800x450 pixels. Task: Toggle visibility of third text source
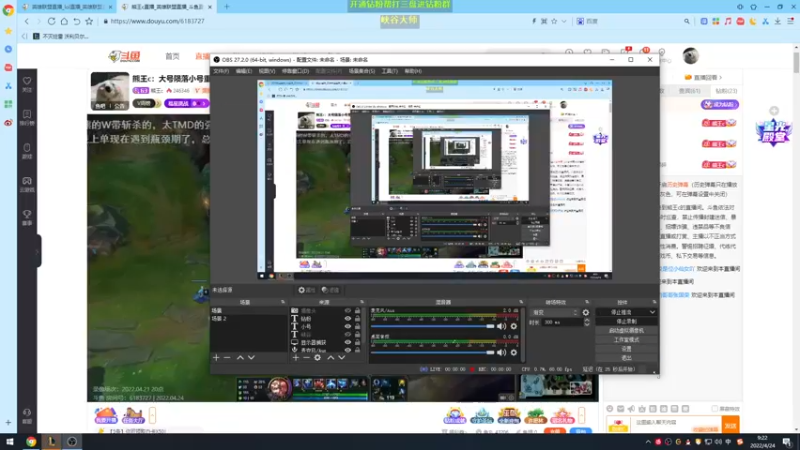[x=348, y=334]
